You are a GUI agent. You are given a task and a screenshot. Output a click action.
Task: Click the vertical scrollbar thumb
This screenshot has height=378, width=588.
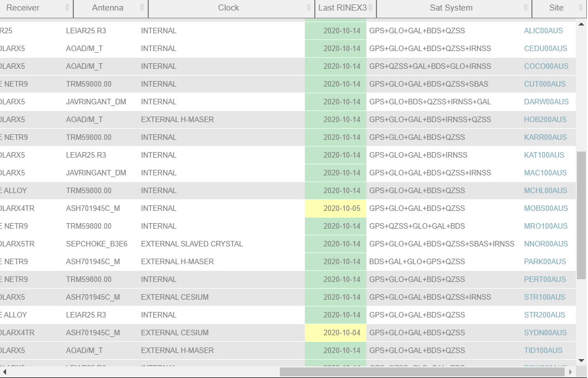coord(581,215)
